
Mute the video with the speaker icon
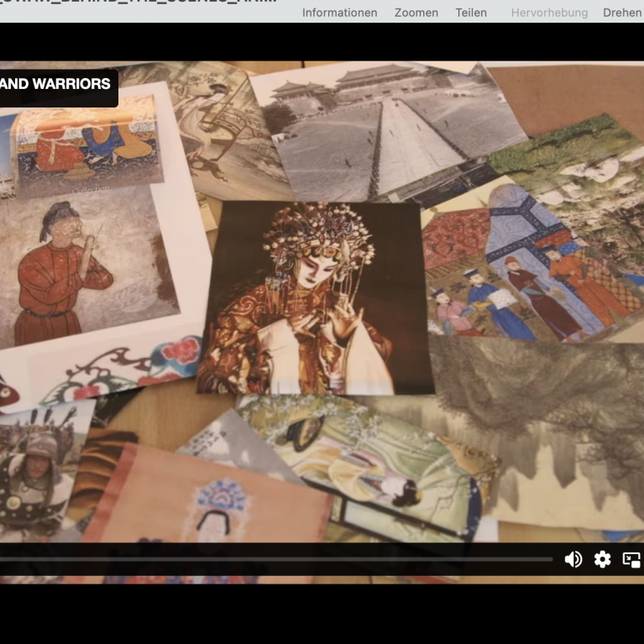573,559
